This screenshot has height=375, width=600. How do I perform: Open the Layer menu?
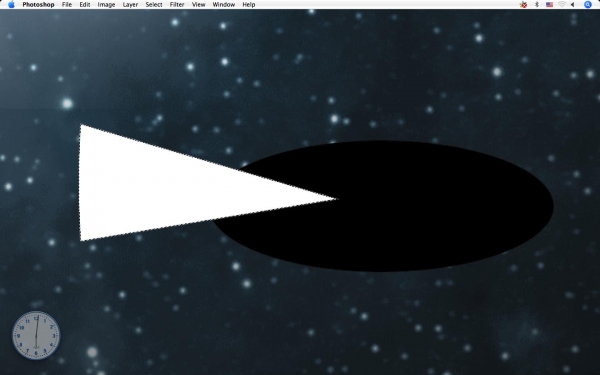click(x=130, y=5)
